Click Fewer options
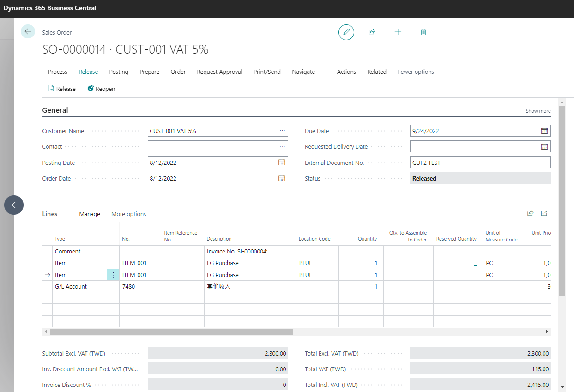Image resolution: width=574 pixels, height=392 pixels. pos(416,72)
